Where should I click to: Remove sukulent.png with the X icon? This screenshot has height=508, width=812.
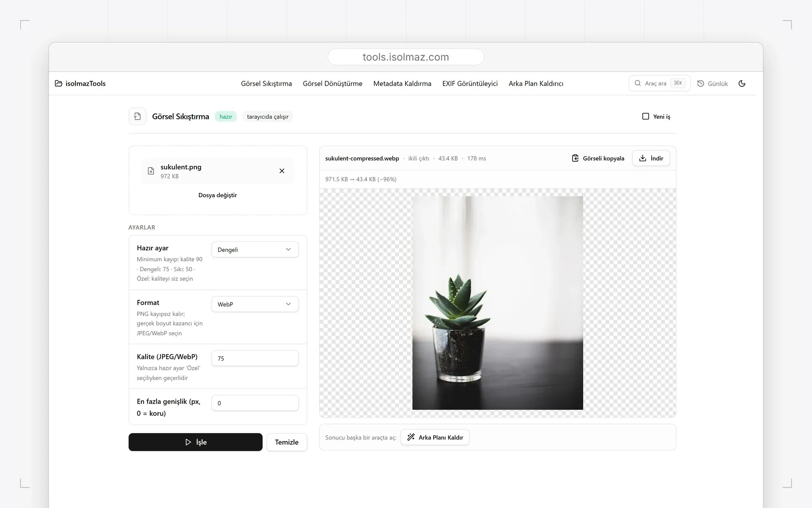[282, 171]
